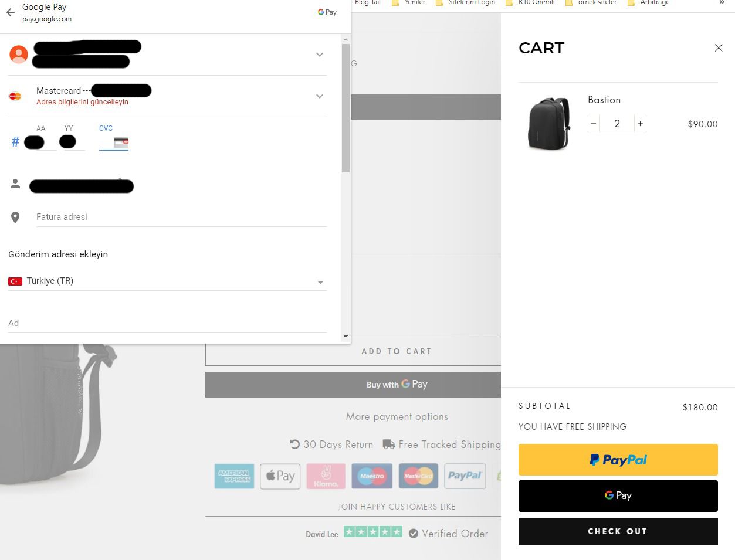Open the Arbitrage bookmark folder

click(648, 3)
